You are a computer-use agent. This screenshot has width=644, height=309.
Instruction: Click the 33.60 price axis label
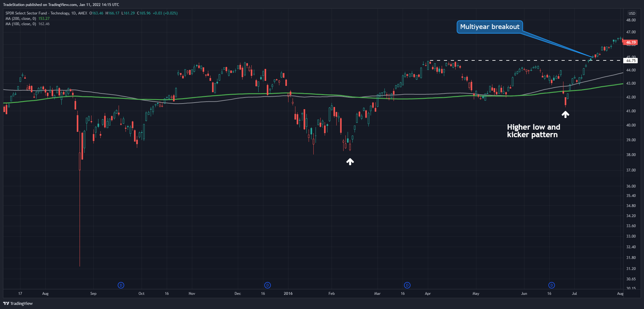(x=631, y=226)
